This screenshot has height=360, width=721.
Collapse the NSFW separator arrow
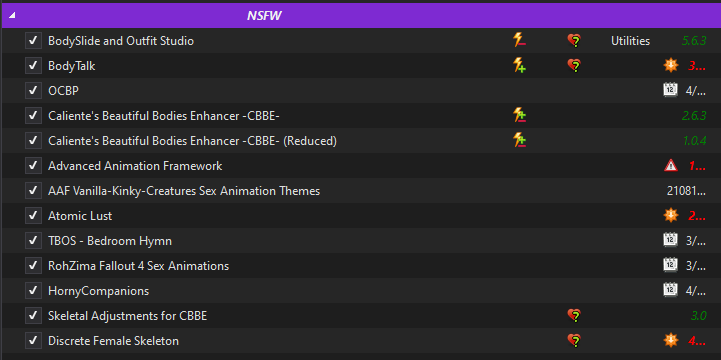(x=12, y=16)
